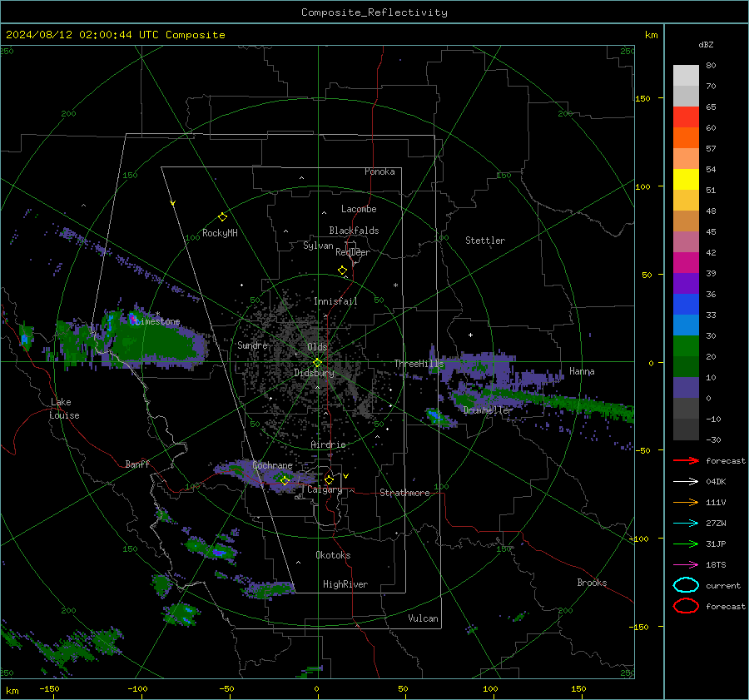749x700 pixels.
Task: Select the purple 39 dBZ legend swatch
Action: pyautogui.click(x=686, y=283)
